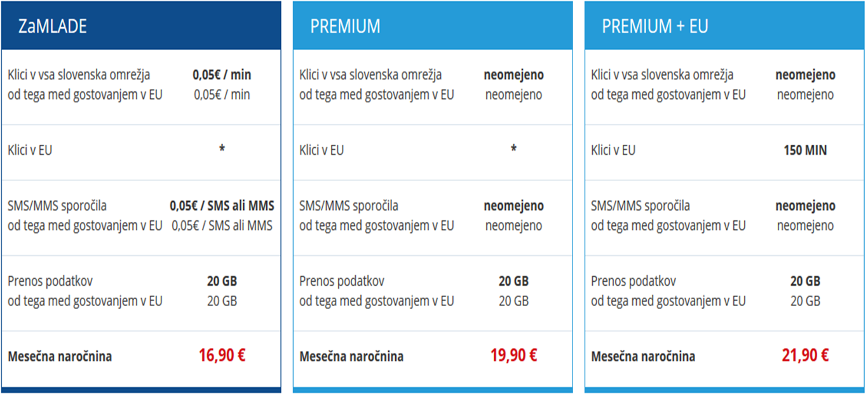Image resolution: width=868 pixels, height=398 pixels.
Task: Click the bold 0,05€ / min call rate
Action: click(x=222, y=75)
